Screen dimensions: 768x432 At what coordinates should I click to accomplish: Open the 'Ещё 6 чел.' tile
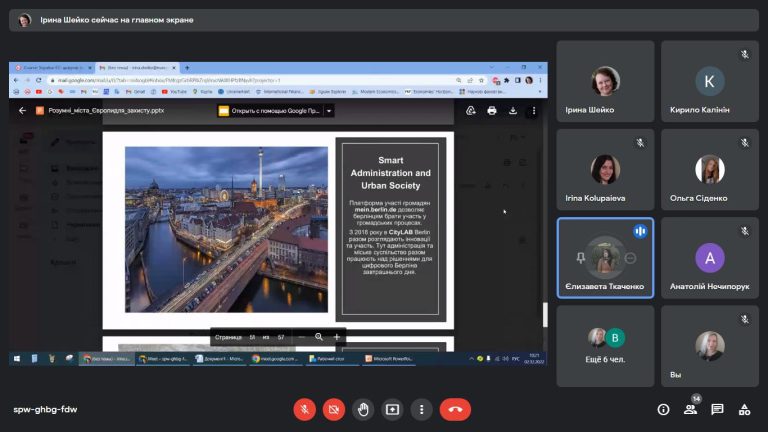click(605, 346)
